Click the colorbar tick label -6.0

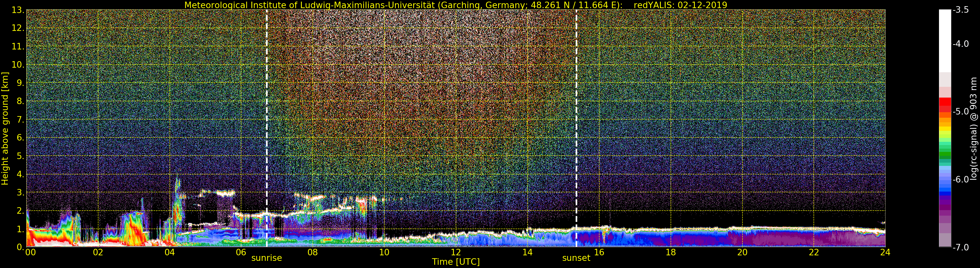960,180
